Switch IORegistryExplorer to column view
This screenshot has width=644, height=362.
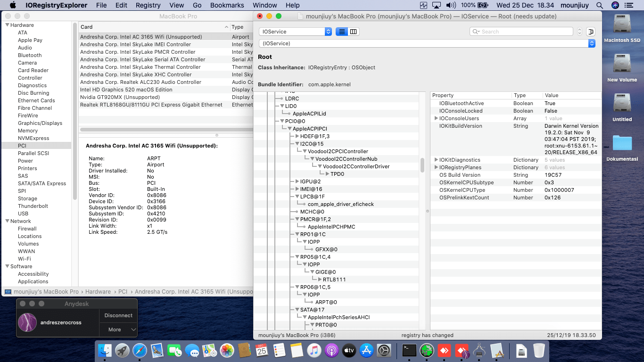(x=354, y=32)
